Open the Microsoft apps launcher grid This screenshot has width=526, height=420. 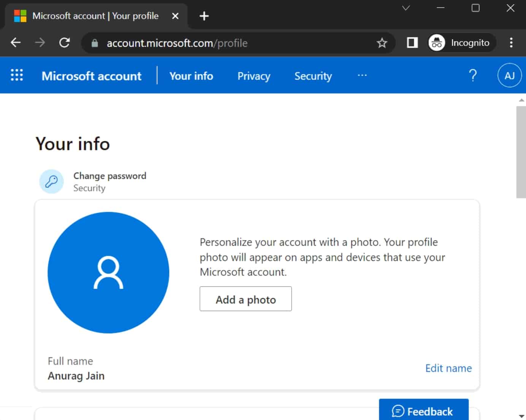17,75
